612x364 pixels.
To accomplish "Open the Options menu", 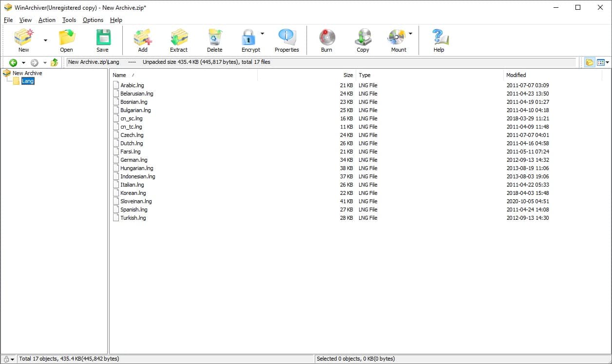I will (x=93, y=20).
